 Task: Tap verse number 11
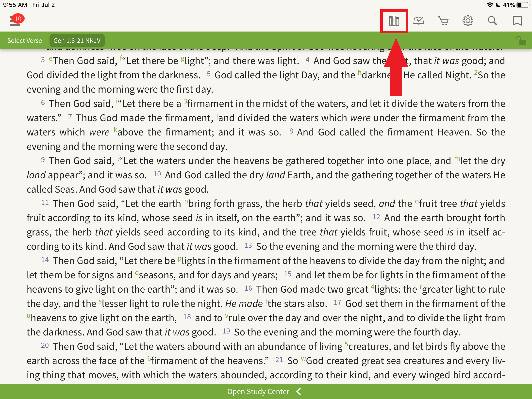click(45, 202)
